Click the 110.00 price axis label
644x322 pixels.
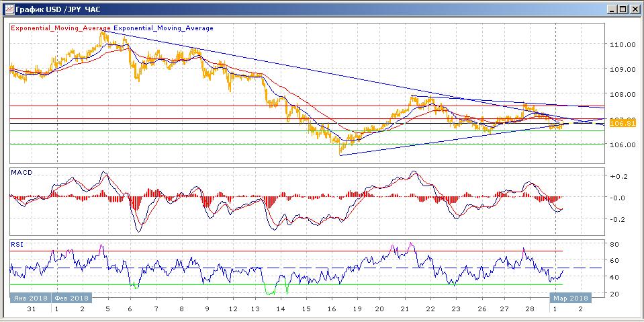click(x=621, y=44)
